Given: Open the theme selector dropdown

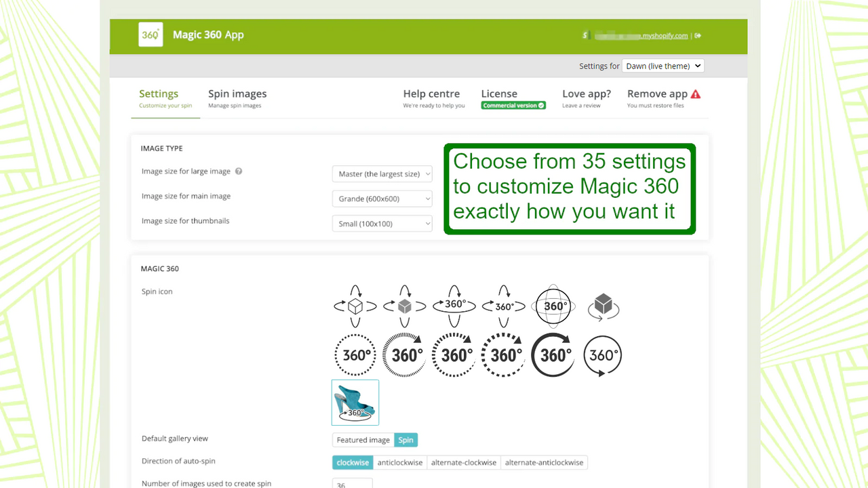Looking at the screenshot, I should click(663, 66).
